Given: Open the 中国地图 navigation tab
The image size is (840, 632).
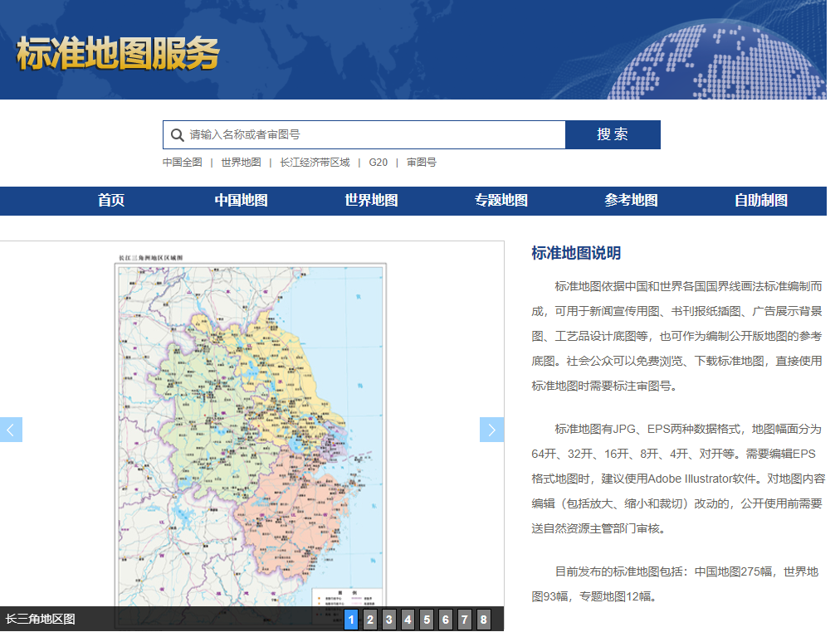Looking at the screenshot, I should 241,201.
